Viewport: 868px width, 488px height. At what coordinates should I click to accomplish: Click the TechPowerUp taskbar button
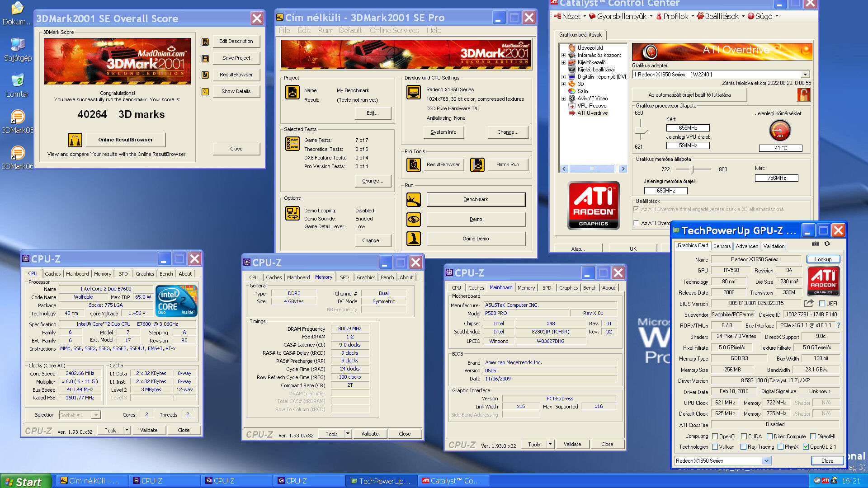[382, 481]
